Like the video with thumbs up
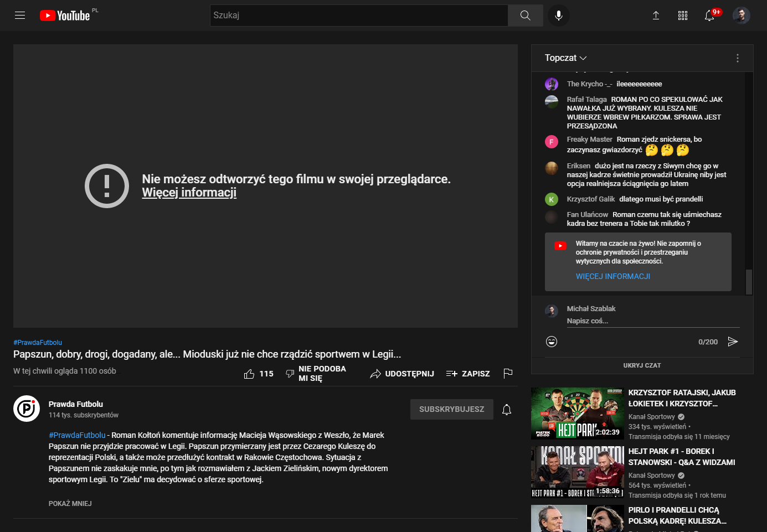 pos(249,374)
